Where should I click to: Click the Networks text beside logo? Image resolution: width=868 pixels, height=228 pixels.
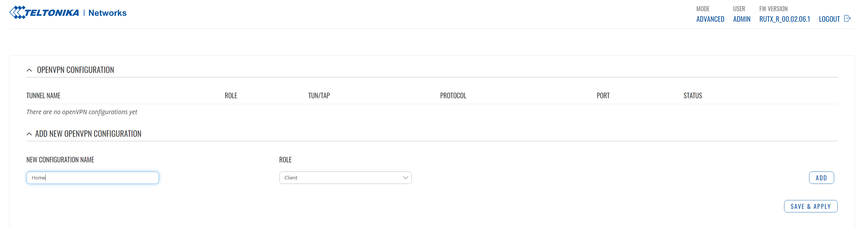107,13
